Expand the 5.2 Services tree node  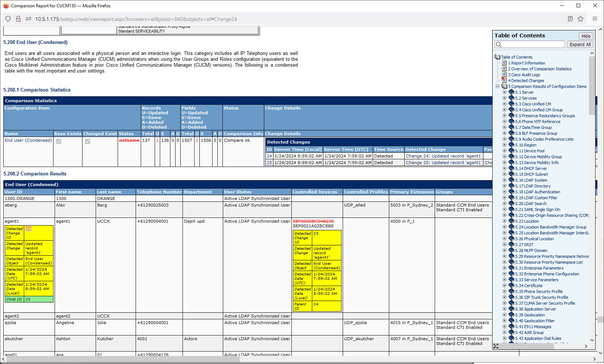click(x=504, y=98)
